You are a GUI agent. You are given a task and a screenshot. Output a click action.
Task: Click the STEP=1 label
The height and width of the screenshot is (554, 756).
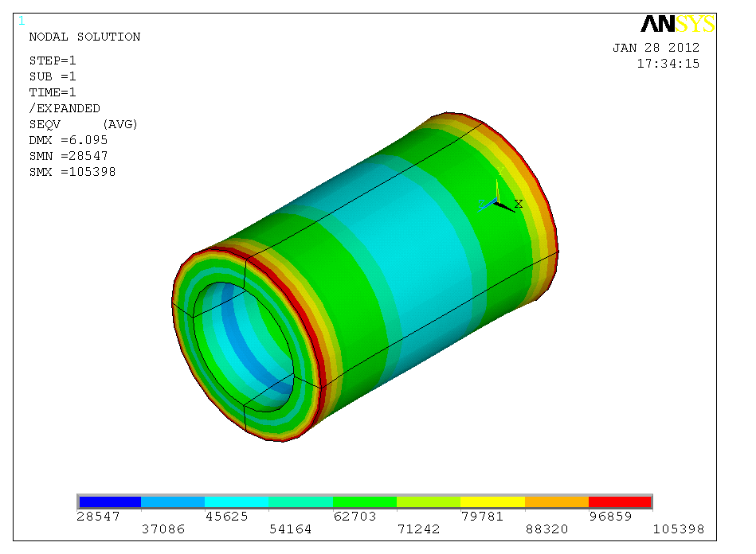coord(53,60)
